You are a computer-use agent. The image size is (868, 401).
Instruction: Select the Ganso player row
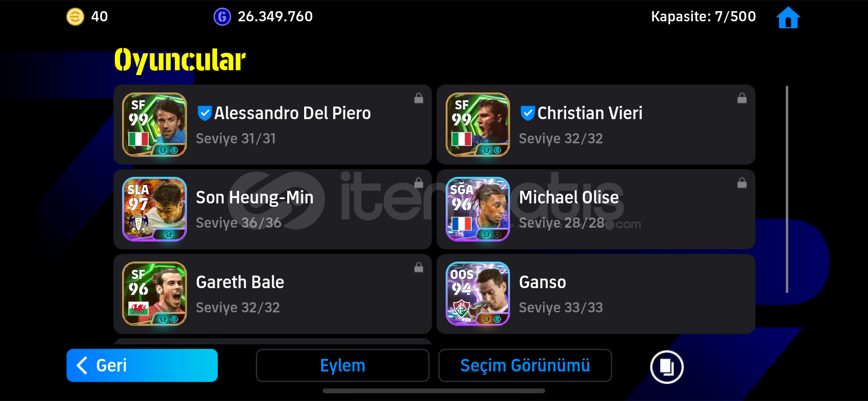point(596,294)
